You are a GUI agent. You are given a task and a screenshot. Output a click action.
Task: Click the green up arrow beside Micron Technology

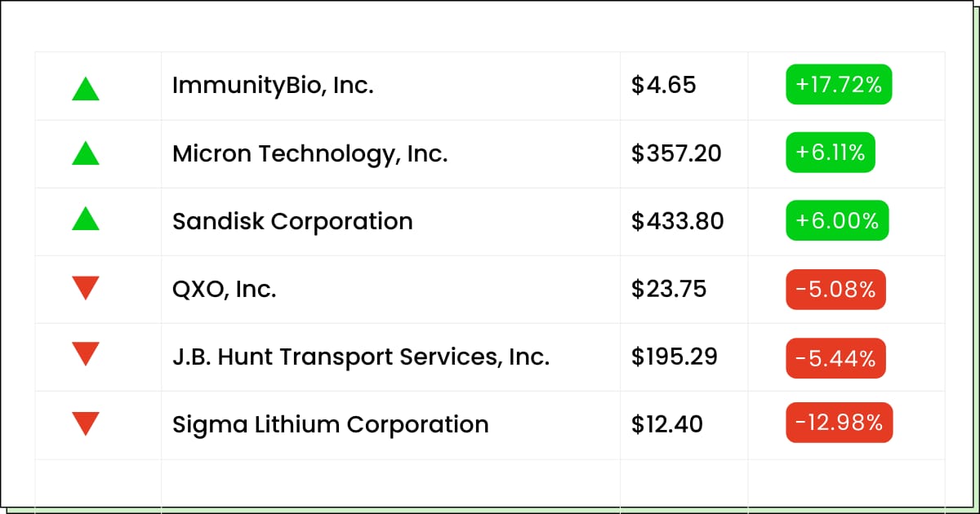86,153
